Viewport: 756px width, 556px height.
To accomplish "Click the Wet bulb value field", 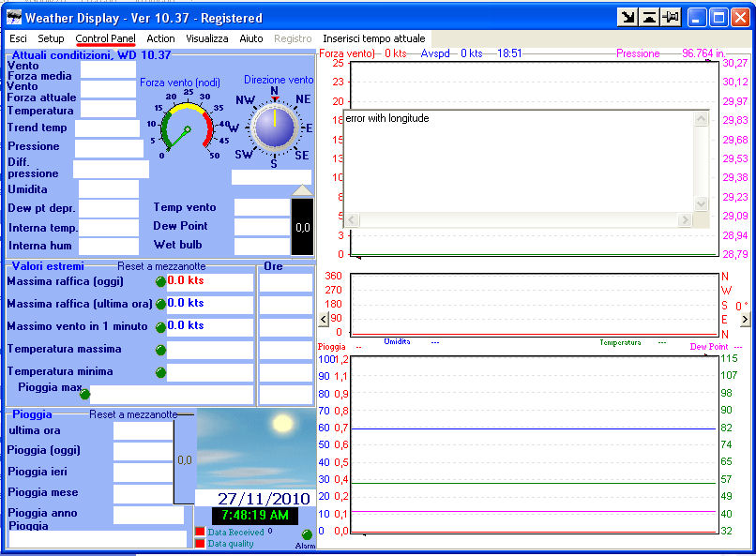I will 262,246.
